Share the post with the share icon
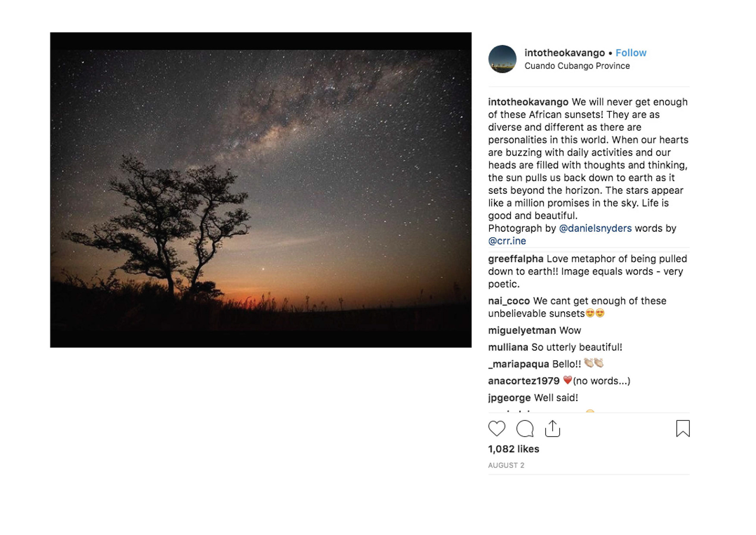 point(552,428)
